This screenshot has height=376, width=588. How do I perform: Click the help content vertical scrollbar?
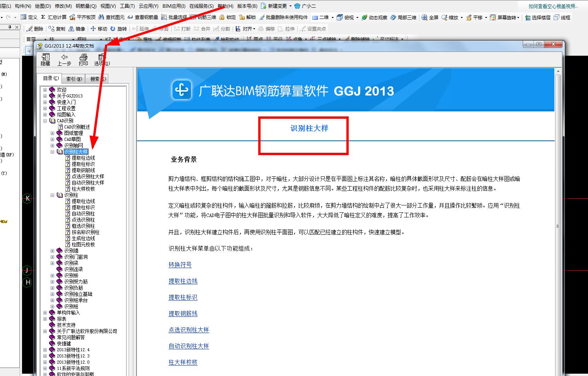tap(558, 226)
